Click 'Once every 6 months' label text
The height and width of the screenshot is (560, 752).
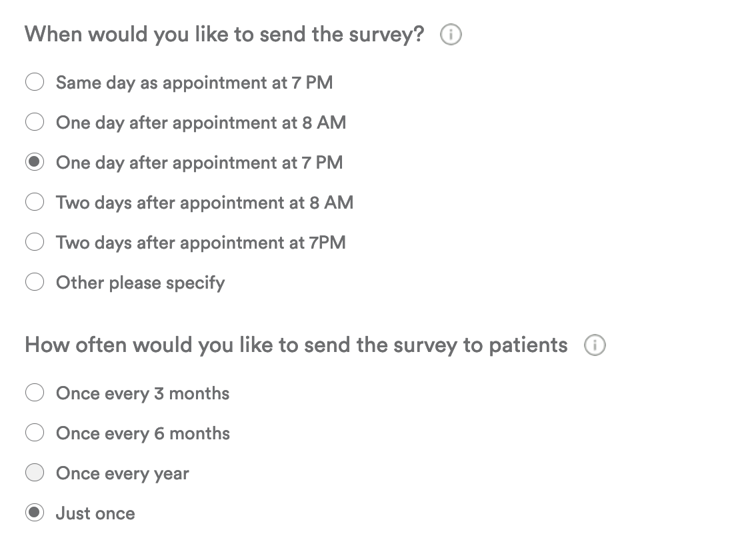143,433
